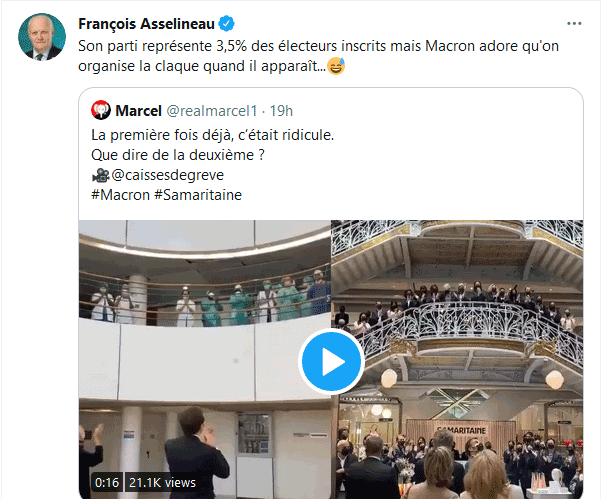This screenshot has width=604, height=499.
Task: Click the blue verified badge icon
Action: (226, 24)
